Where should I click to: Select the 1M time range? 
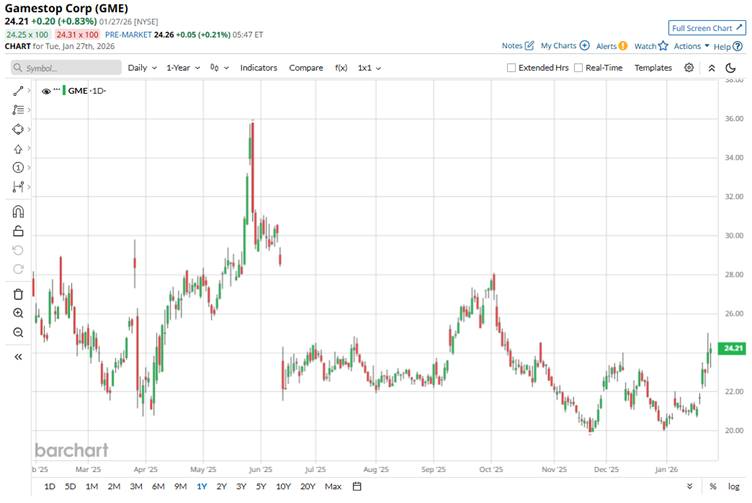coord(92,486)
